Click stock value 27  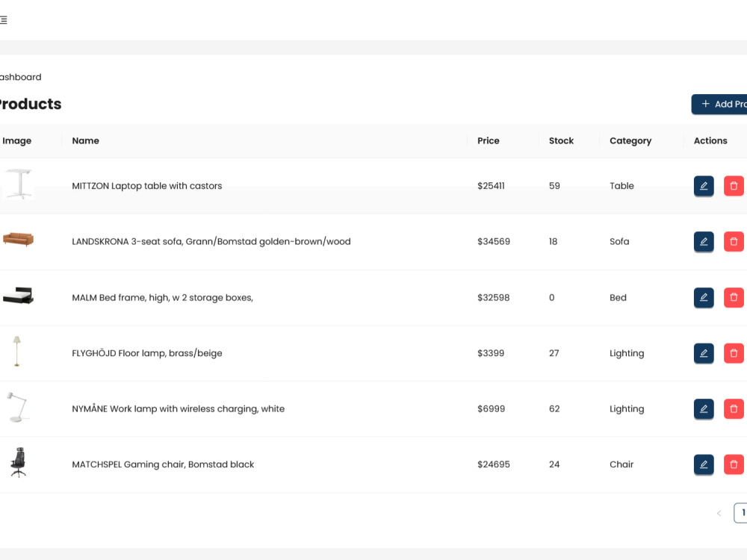[554, 353]
